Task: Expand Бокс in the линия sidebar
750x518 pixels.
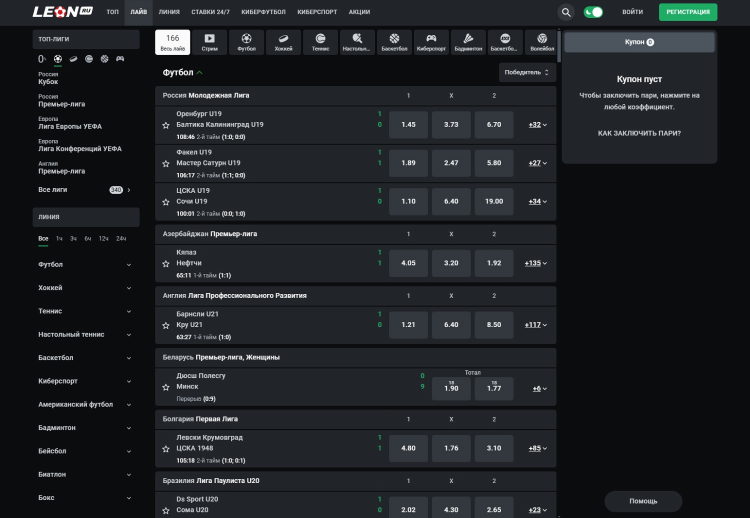Action: tap(86, 498)
